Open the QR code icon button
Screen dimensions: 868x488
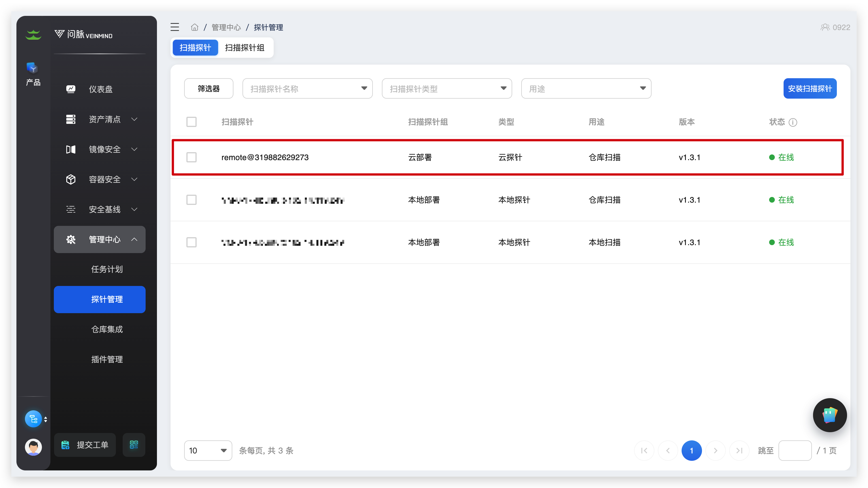click(x=134, y=445)
